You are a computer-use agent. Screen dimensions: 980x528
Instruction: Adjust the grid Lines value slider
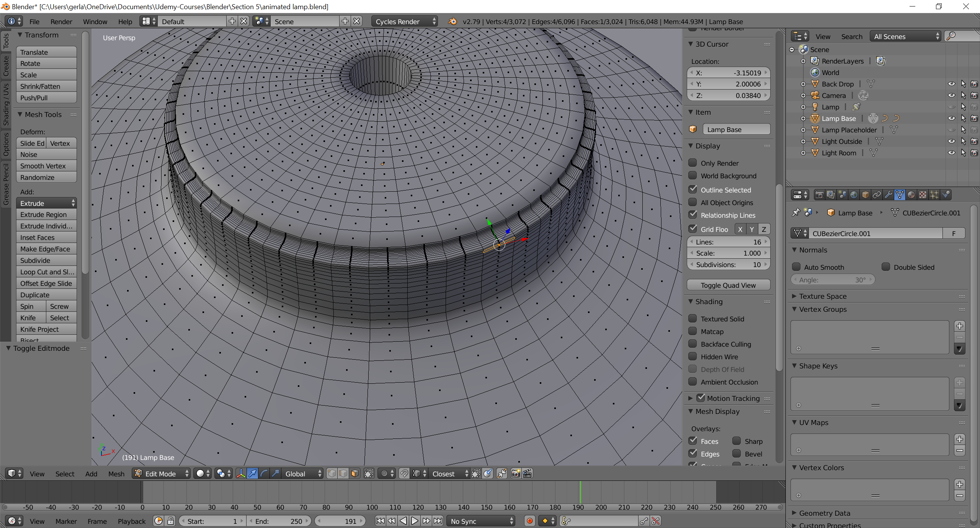click(x=728, y=242)
